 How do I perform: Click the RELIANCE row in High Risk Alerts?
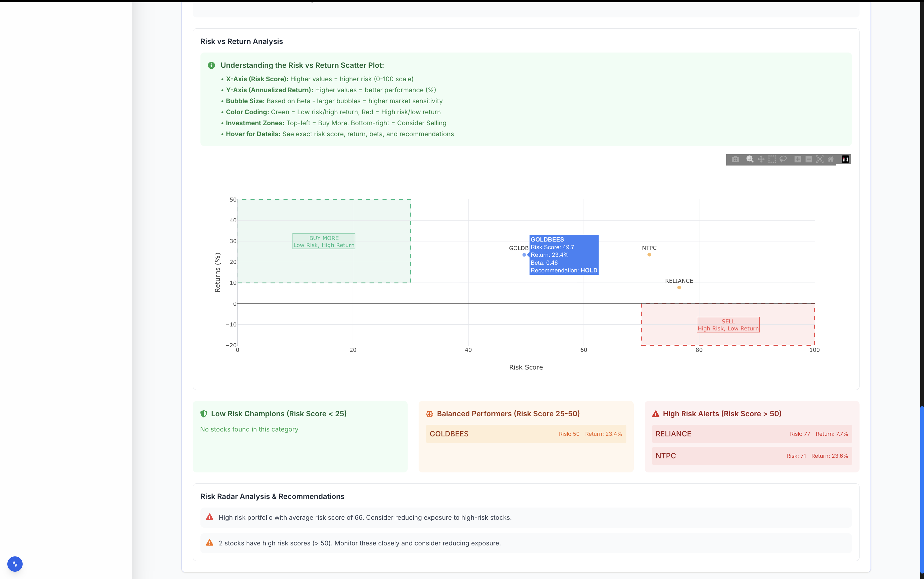[752, 434]
